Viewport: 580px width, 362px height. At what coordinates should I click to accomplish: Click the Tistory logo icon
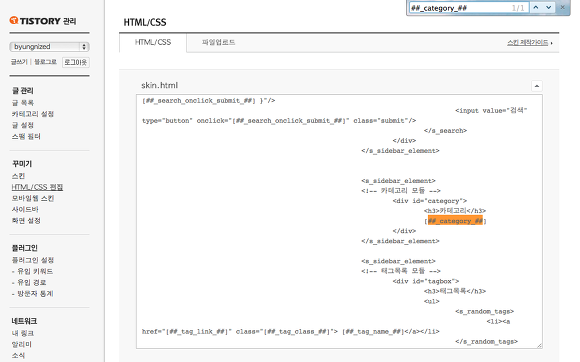click(x=14, y=20)
